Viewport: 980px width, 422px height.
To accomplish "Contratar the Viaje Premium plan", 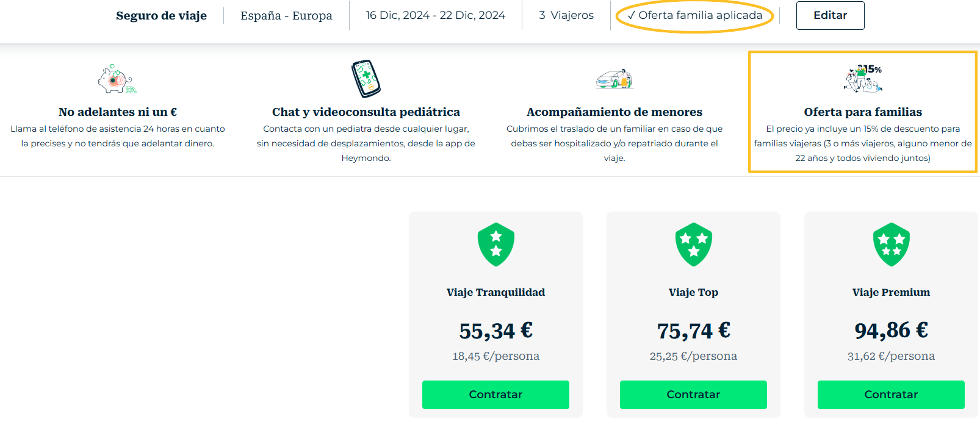I will 891,395.
